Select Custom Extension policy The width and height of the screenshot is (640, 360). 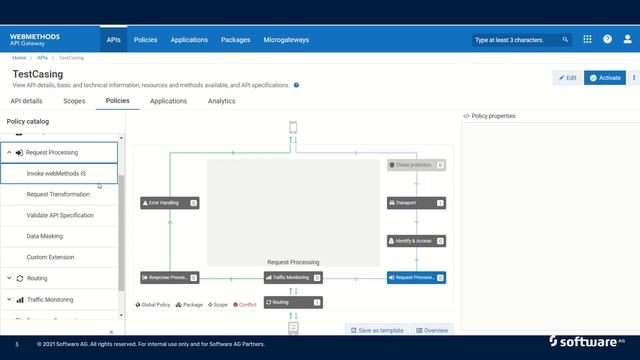tap(59, 257)
